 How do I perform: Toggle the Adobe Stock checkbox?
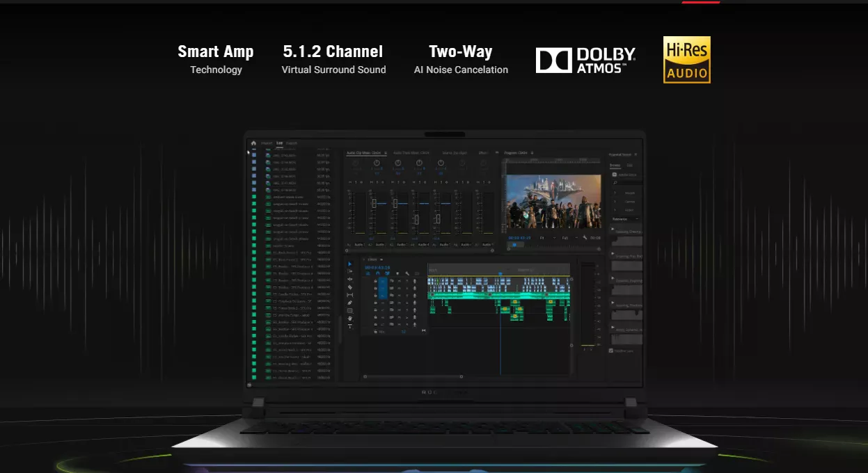tap(615, 175)
